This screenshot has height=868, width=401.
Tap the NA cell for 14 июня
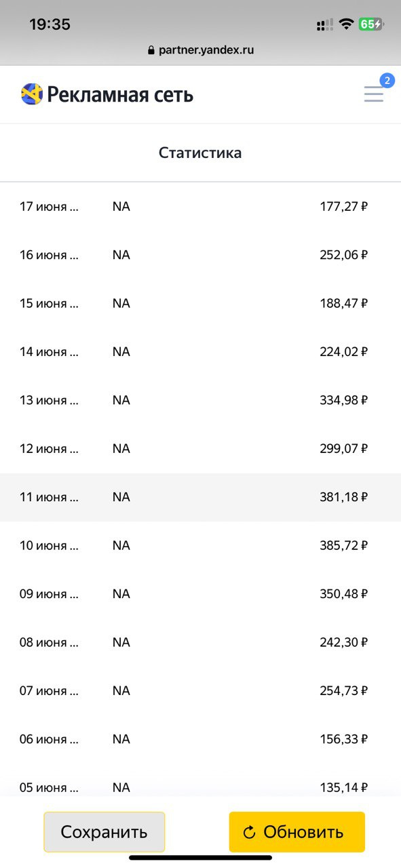pos(121,351)
